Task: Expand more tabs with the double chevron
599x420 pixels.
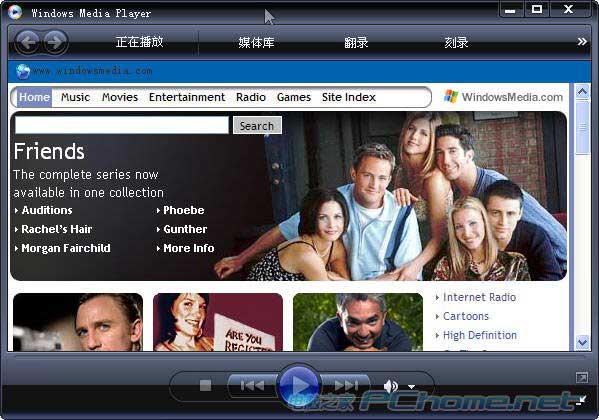Action: click(x=582, y=41)
